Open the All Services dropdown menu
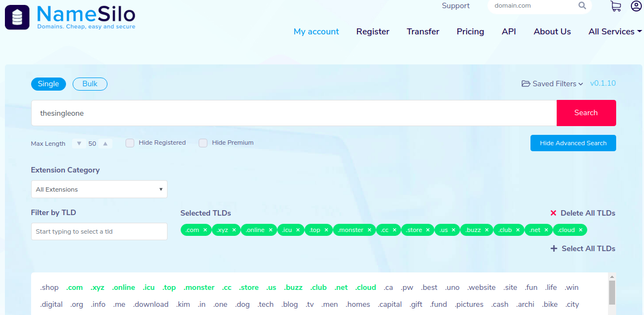644x315 pixels. click(x=615, y=32)
